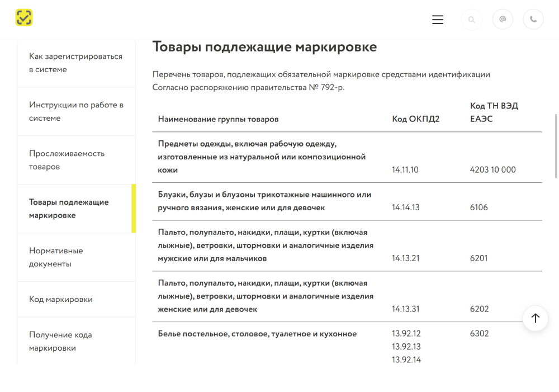Viewport: 559px width, 392px height.
Task: Select 'Товары подлежащие маркировке' sidebar item
Action: coord(69,209)
